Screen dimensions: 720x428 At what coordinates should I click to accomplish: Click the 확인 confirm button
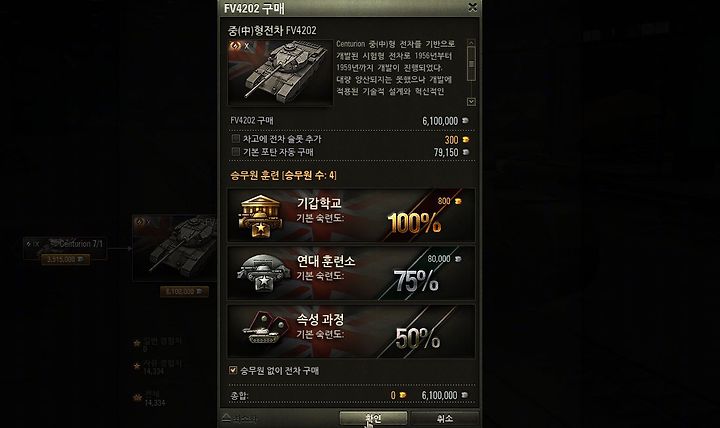(373, 418)
